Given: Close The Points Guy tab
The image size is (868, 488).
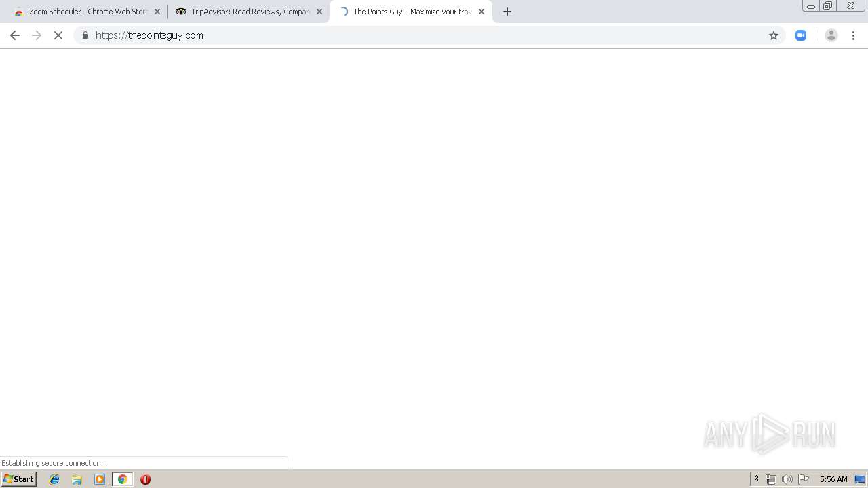Looking at the screenshot, I should tap(481, 12).
